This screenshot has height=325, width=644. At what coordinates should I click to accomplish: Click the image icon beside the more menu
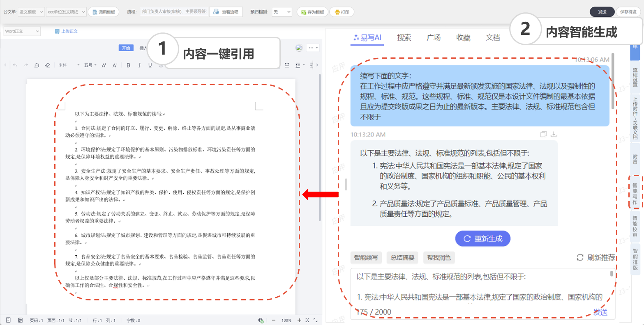pos(299,48)
